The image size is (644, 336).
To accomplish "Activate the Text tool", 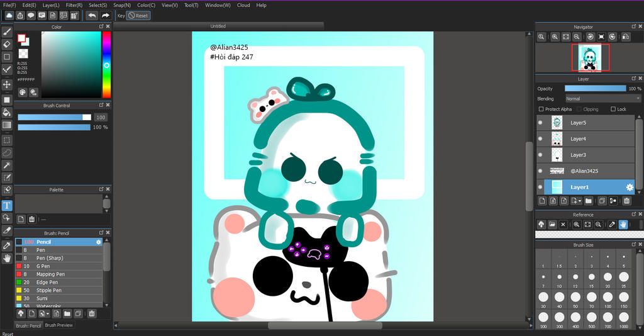I will click(8, 206).
